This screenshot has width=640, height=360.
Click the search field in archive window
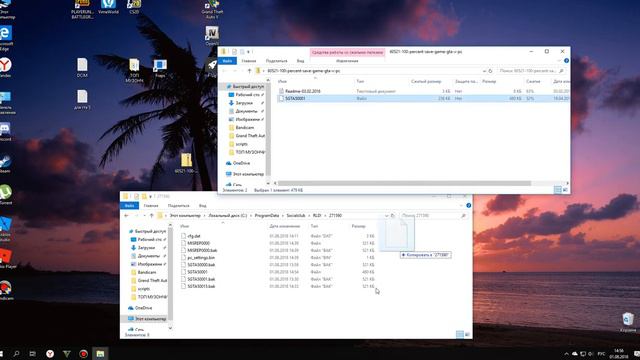pos(531,71)
